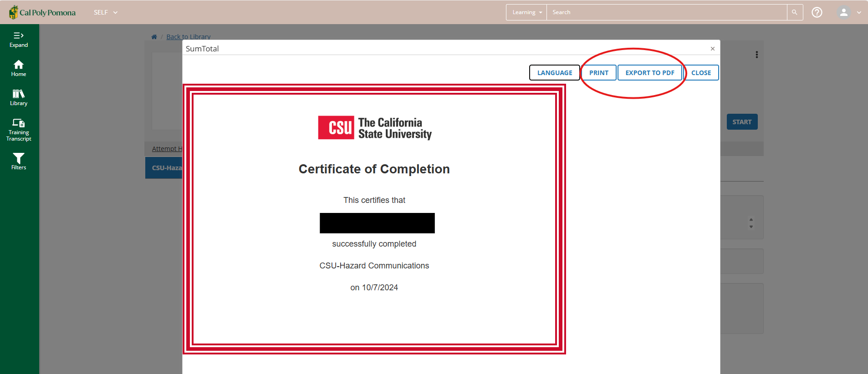Open the SELF dropdown menu

click(106, 12)
